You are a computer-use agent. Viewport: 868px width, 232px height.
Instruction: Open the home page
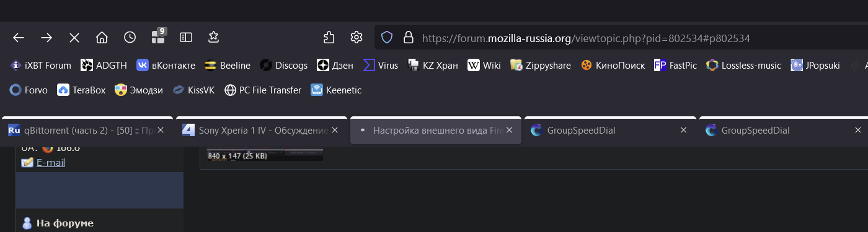coord(102,38)
